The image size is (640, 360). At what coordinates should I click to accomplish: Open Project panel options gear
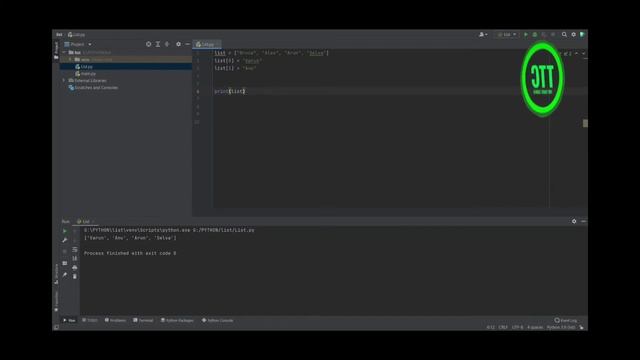pos(178,44)
